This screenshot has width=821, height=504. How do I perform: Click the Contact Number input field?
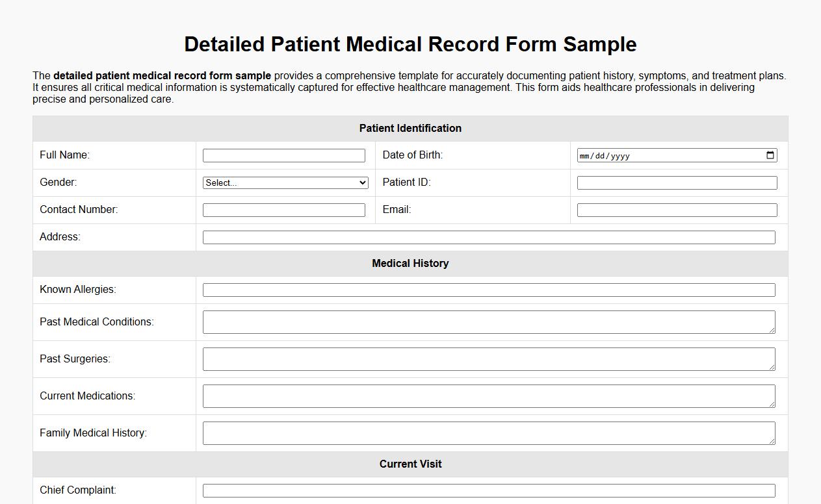284,210
